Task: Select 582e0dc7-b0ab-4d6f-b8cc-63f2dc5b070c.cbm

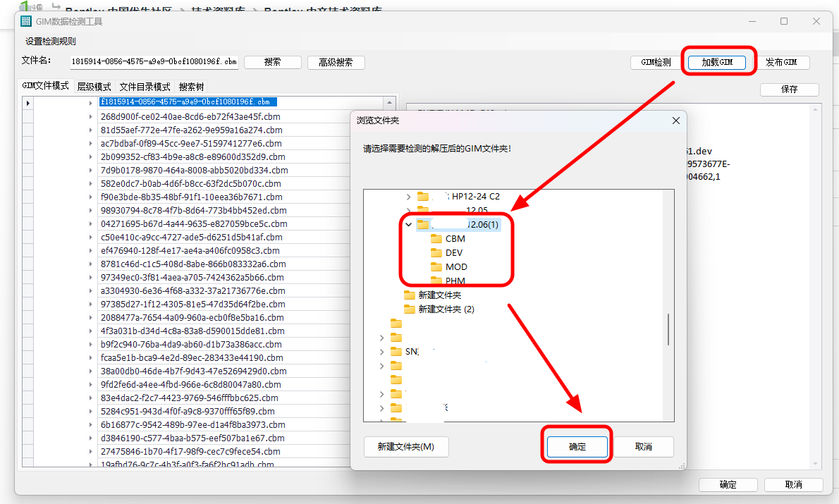Action: point(191,183)
